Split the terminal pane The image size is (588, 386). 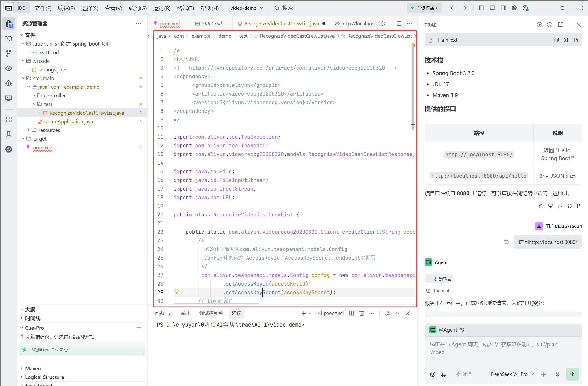point(351,313)
